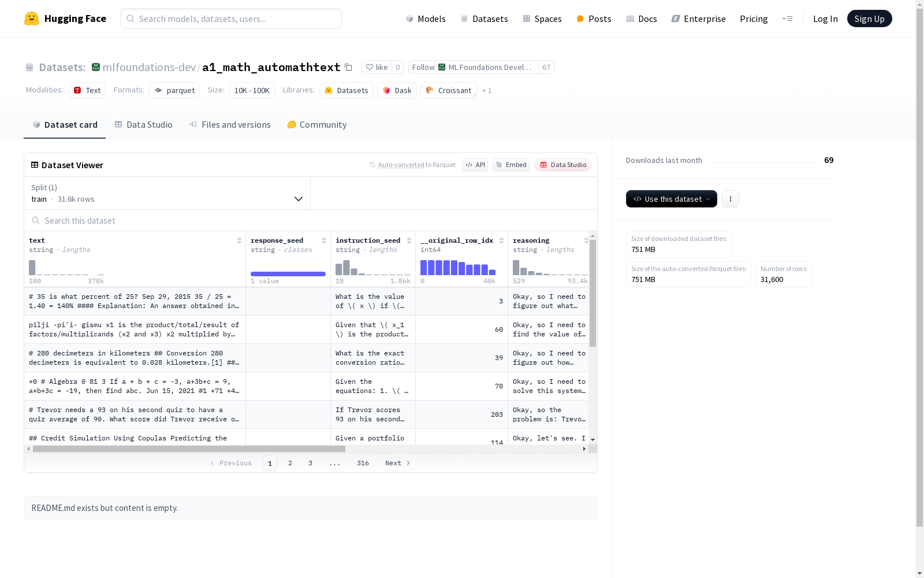Open Data Studio from the viewer header
This screenshot has width=924, height=578.
tap(562, 165)
